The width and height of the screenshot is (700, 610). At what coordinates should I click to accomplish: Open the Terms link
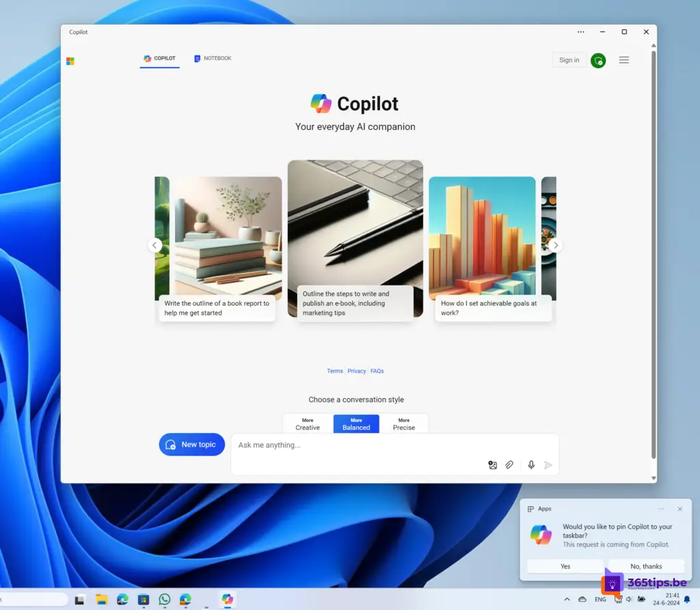coord(335,371)
